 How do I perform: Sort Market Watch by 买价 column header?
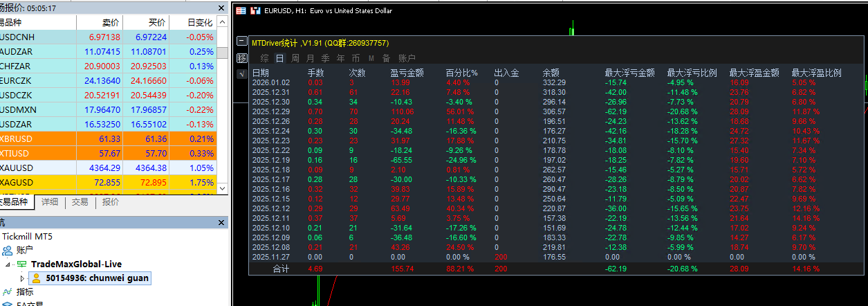click(x=147, y=23)
